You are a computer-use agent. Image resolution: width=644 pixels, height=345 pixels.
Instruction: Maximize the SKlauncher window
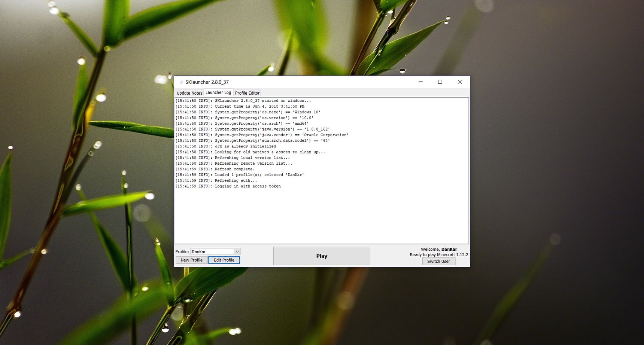440,82
